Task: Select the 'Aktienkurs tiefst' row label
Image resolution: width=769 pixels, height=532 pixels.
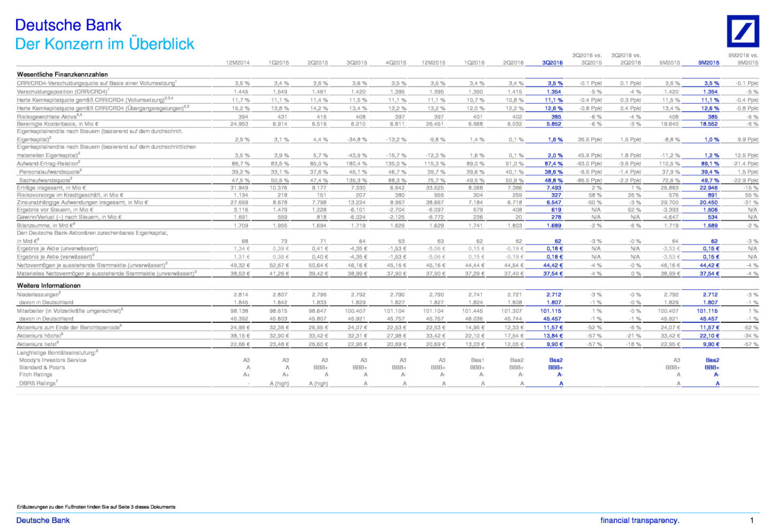Action: [38, 344]
